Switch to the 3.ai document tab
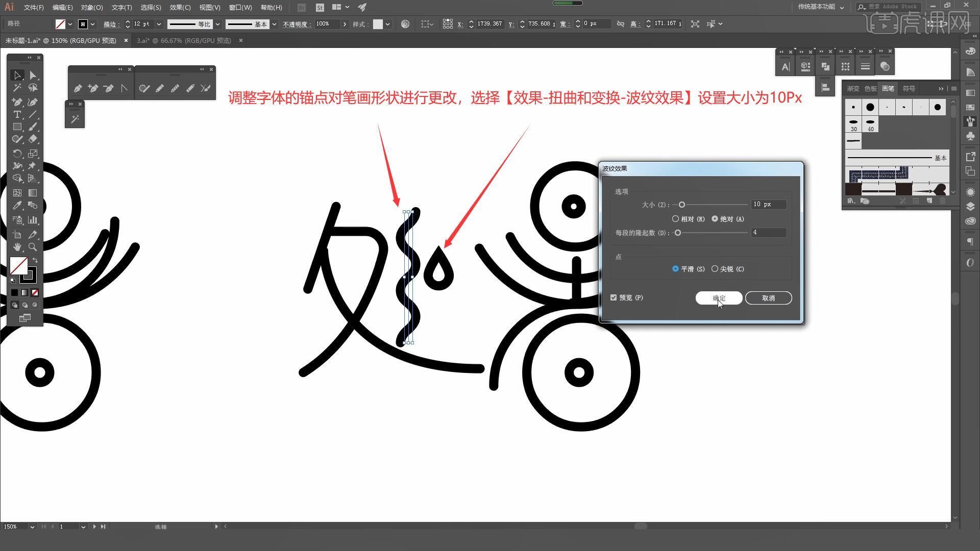The height and width of the screenshot is (551, 980). [x=183, y=40]
